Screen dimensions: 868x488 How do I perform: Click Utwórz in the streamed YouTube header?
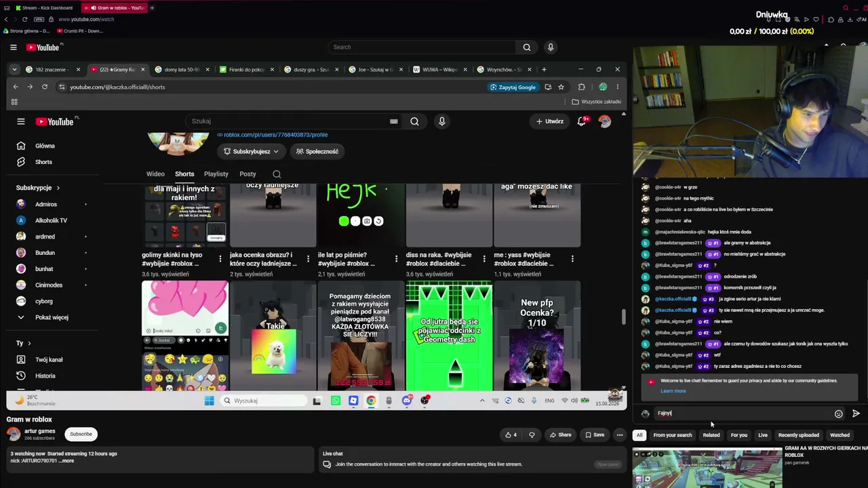point(550,121)
